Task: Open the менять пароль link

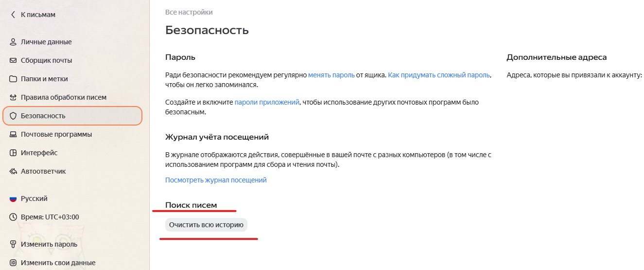Action: pos(331,75)
